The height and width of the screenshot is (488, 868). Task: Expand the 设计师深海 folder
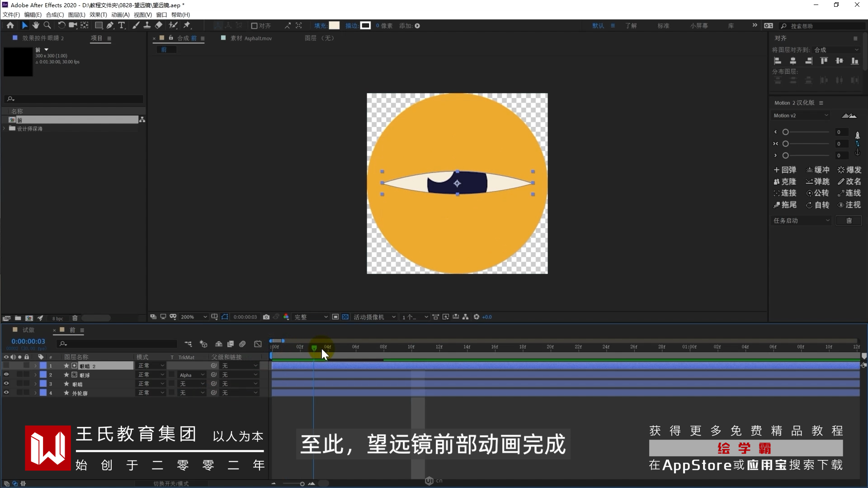click(x=5, y=128)
